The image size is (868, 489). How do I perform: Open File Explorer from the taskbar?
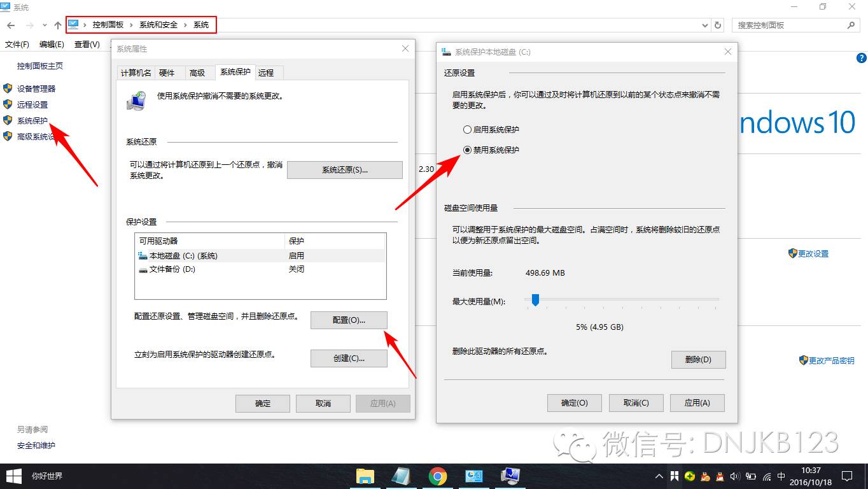pos(365,476)
